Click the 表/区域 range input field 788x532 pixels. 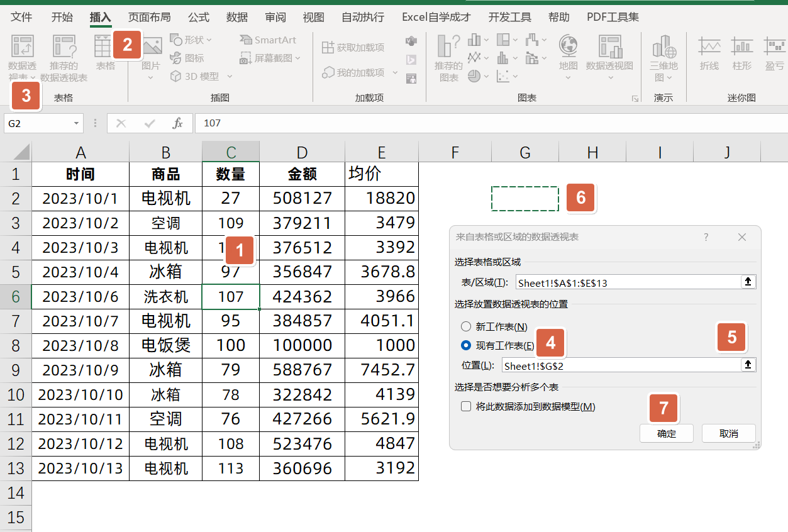(x=628, y=282)
